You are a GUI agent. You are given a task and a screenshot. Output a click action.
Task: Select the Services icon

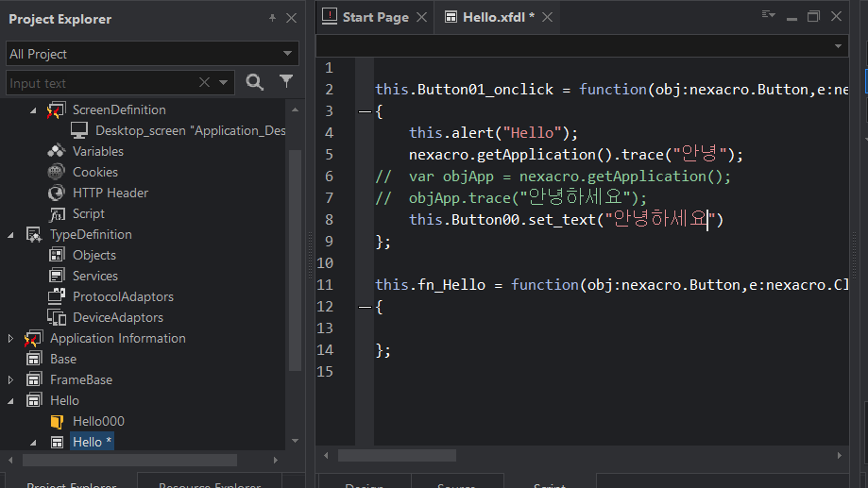coord(57,276)
